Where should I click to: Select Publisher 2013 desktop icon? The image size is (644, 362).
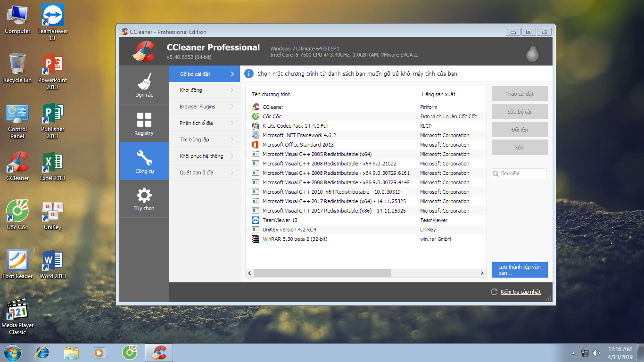pos(52,121)
